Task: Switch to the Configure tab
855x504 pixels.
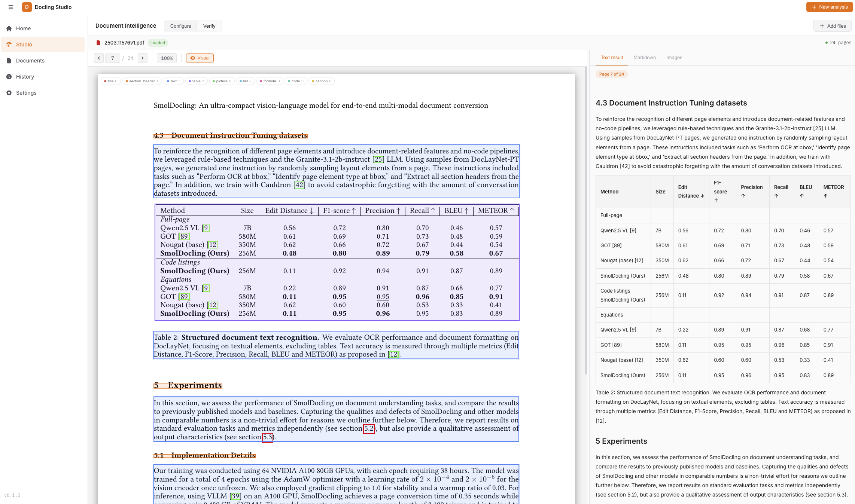Action: (180, 26)
